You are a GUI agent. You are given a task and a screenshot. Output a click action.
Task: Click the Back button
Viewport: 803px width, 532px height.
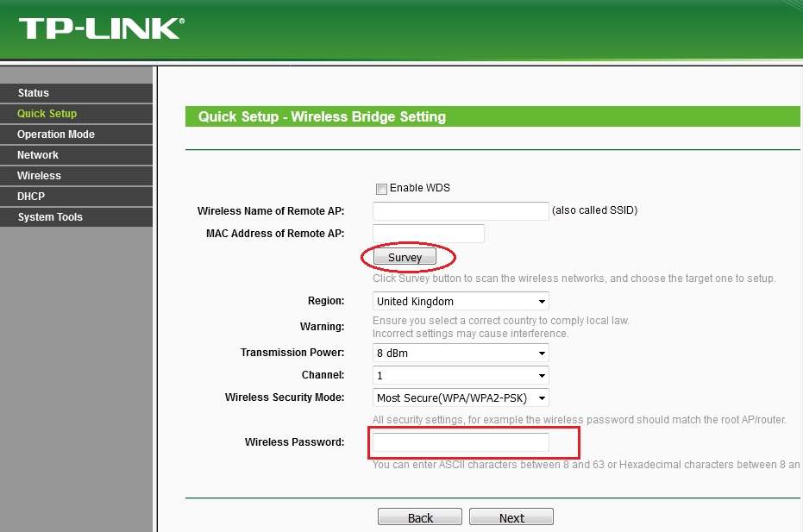pyautogui.click(x=420, y=516)
